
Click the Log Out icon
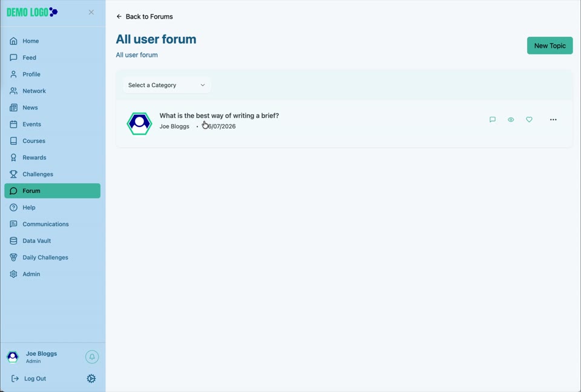tap(15, 378)
